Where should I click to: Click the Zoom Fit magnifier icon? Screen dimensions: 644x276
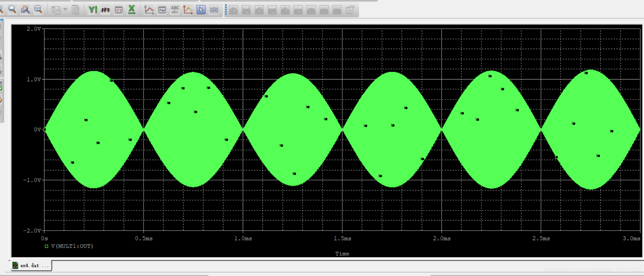[38, 10]
